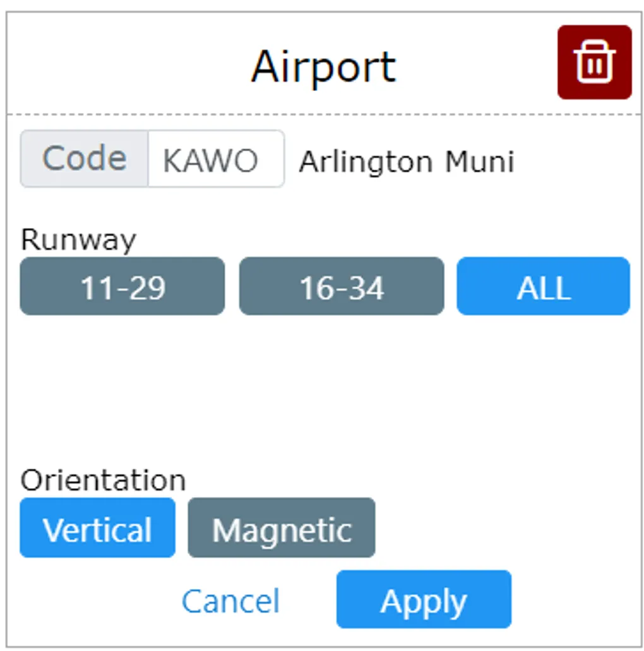Image resolution: width=644 pixels, height=651 pixels.
Task: Click the red trash delete icon
Action: pyautogui.click(x=593, y=63)
